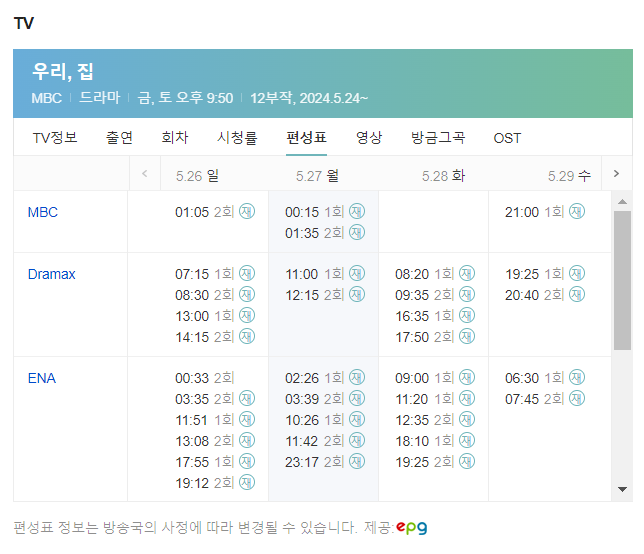This screenshot has height=554, width=644.
Task: Open the TV정보 tab
Action: point(55,138)
